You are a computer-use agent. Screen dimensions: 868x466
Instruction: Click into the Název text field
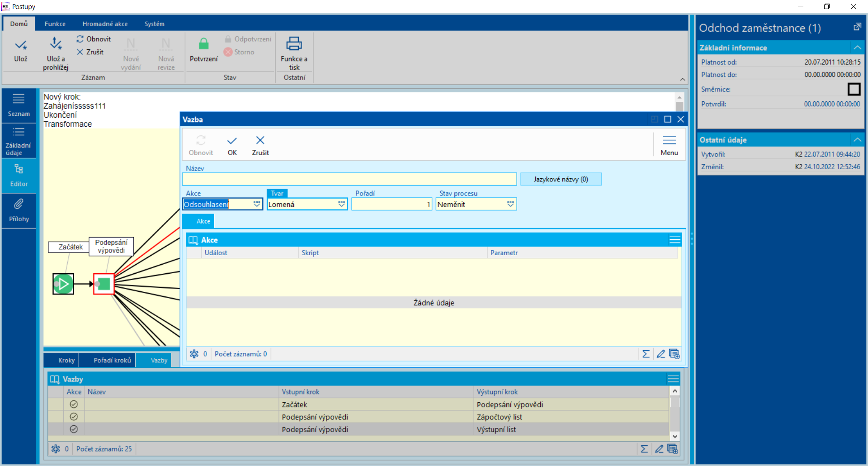pos(349,179)
